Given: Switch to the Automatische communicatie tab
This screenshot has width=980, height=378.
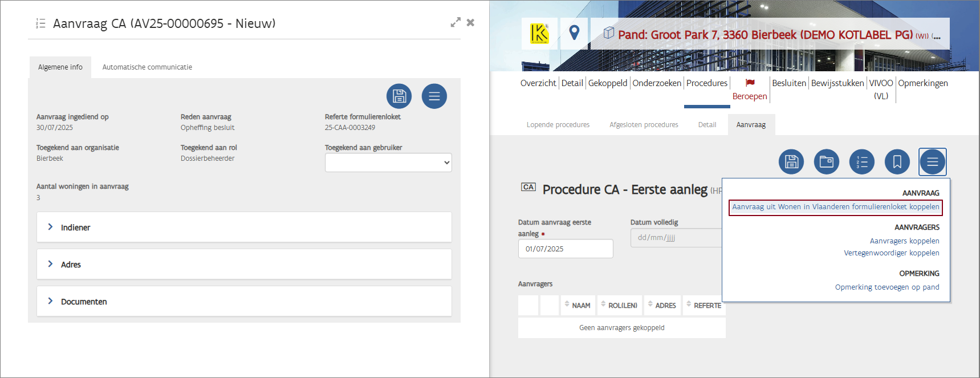Looking at the screenshot, I should coord(147,67).
